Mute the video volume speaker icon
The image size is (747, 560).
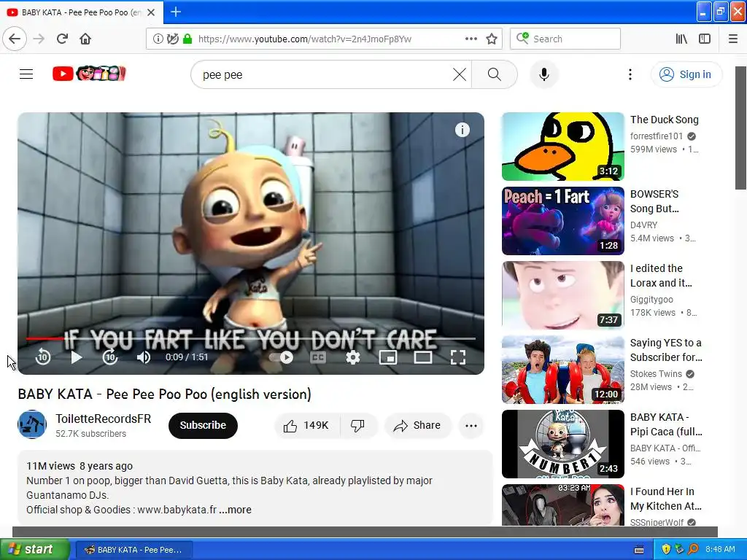click(144, 357)
